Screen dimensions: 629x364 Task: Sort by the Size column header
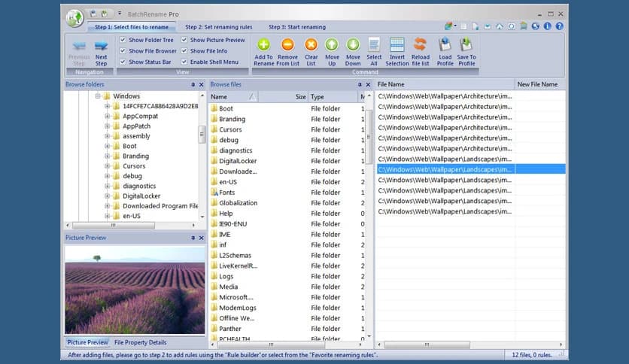pos(283,96)
